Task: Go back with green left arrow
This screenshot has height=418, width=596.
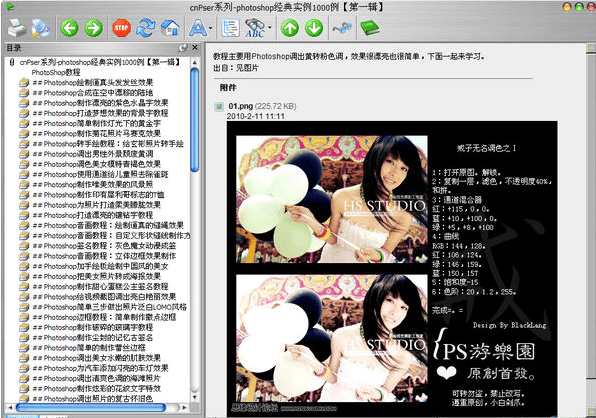Action: click(69, 28)
